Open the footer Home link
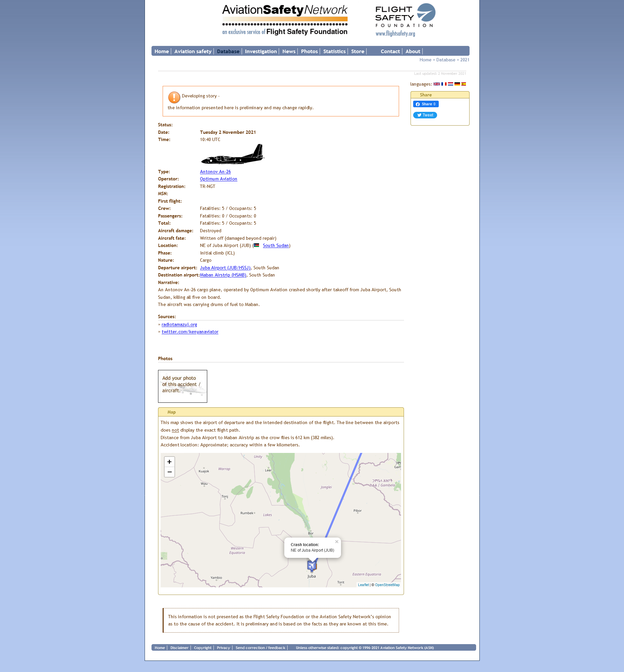 click(160, 648)
